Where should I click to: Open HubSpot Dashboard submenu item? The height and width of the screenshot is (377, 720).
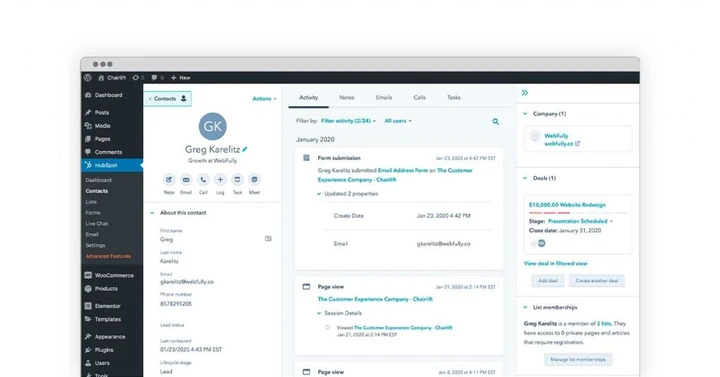(98, 180)
